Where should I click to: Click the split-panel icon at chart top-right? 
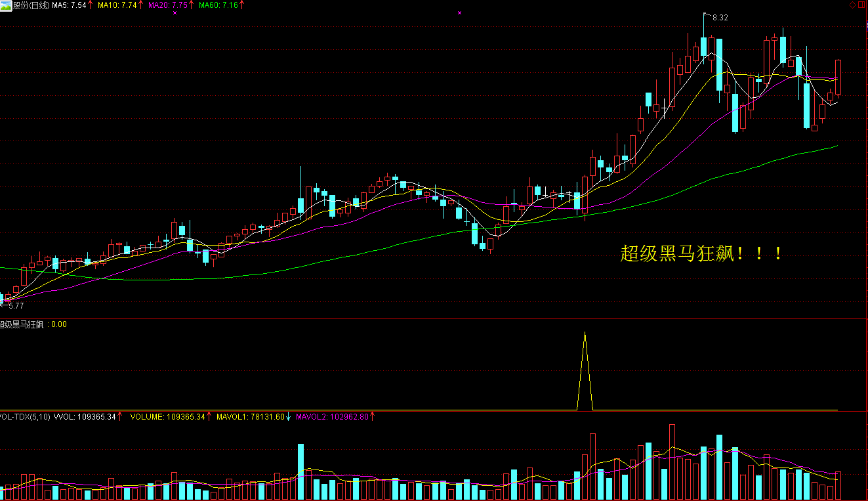(x=861, y=5)
